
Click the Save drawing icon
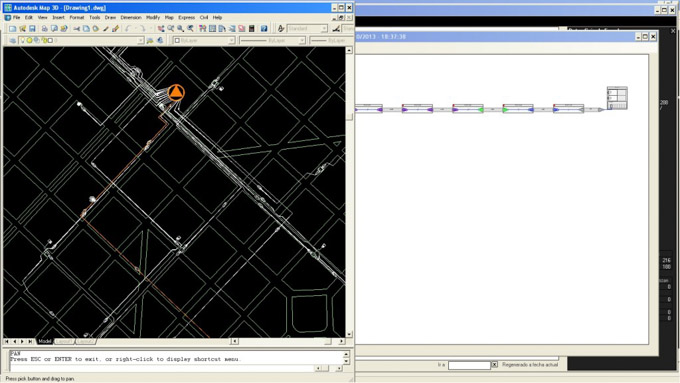(32, 29)
